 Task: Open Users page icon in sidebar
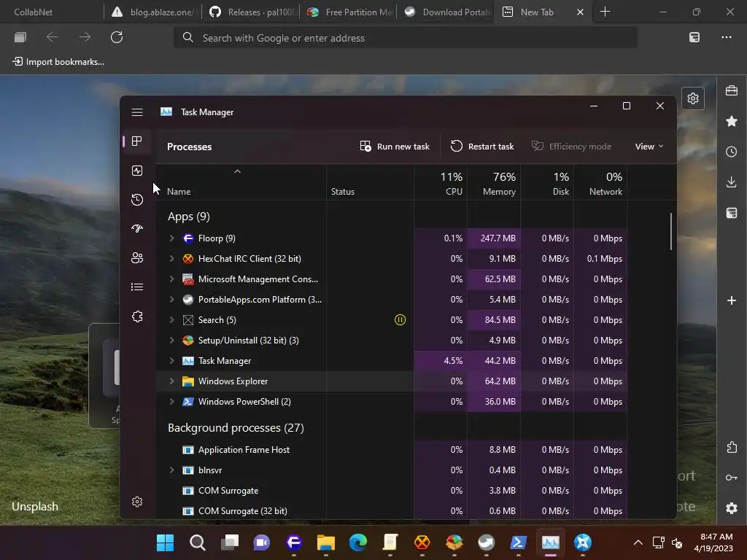137,257
